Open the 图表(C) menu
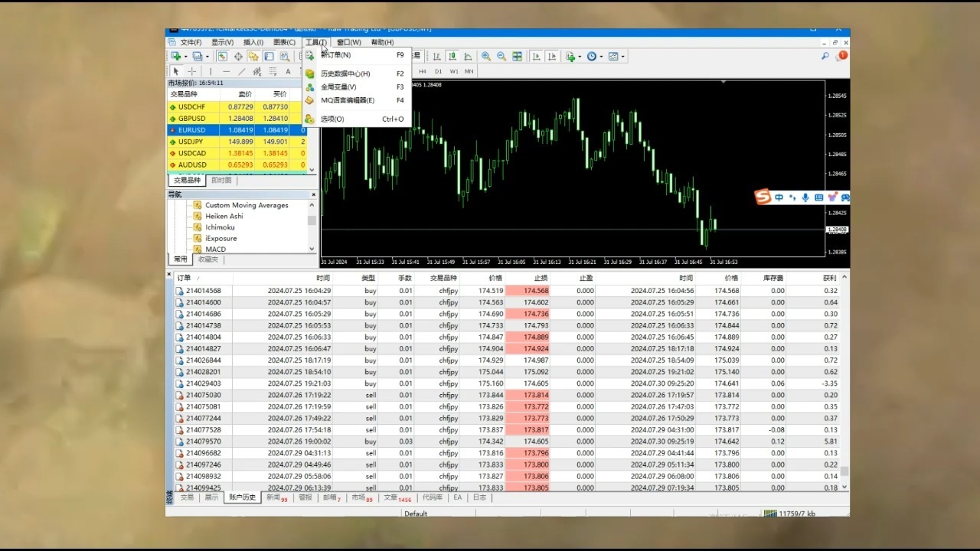The width and height of the screenshot is (980, 551). point(284,42)
